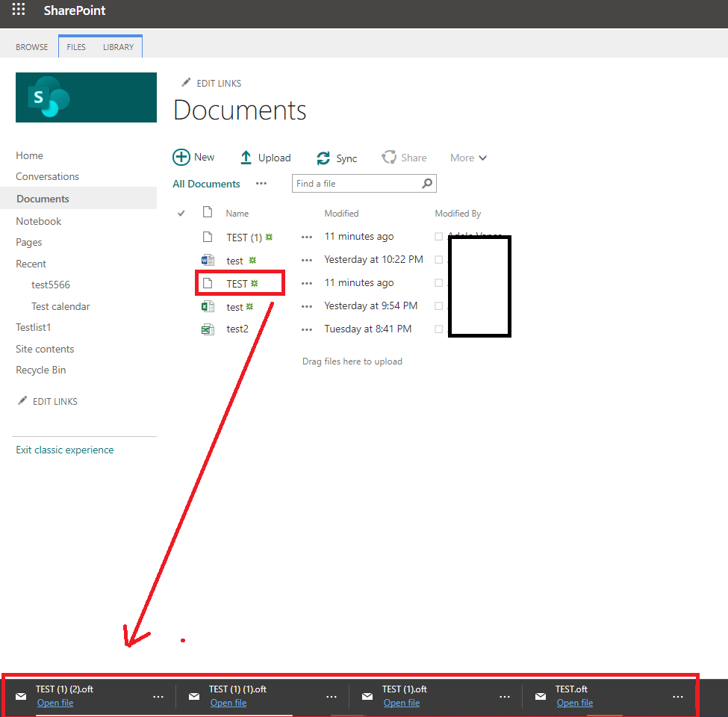
Task: Click the Upload icon in the toolbar
Action: (x=246, y=157)
